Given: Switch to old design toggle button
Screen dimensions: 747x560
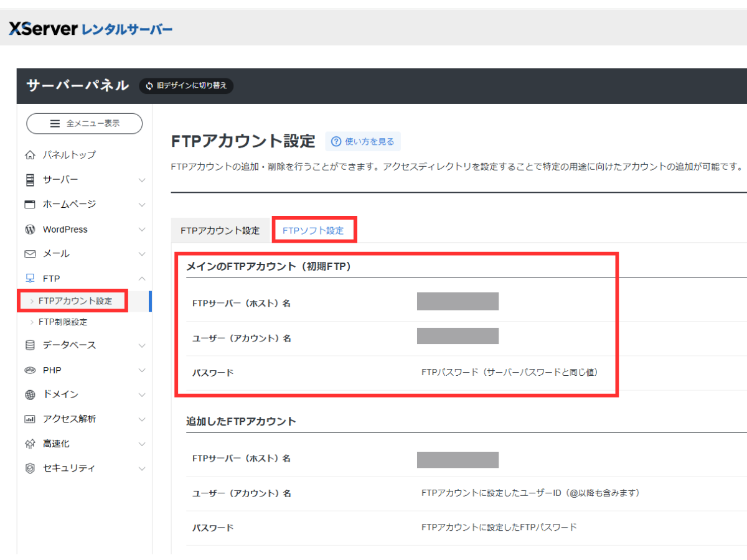Looking at the screenshot, I should click(186, 86).
